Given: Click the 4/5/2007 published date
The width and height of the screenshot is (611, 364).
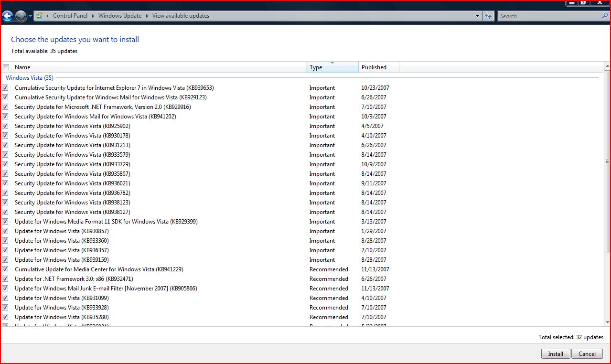Looking at the screenshot, I should coord(372,126).
